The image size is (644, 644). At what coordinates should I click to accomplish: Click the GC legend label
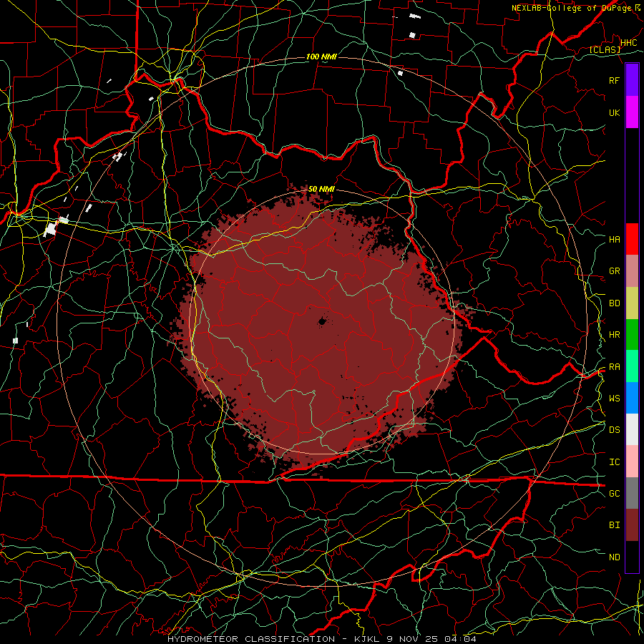click(614, 494)
